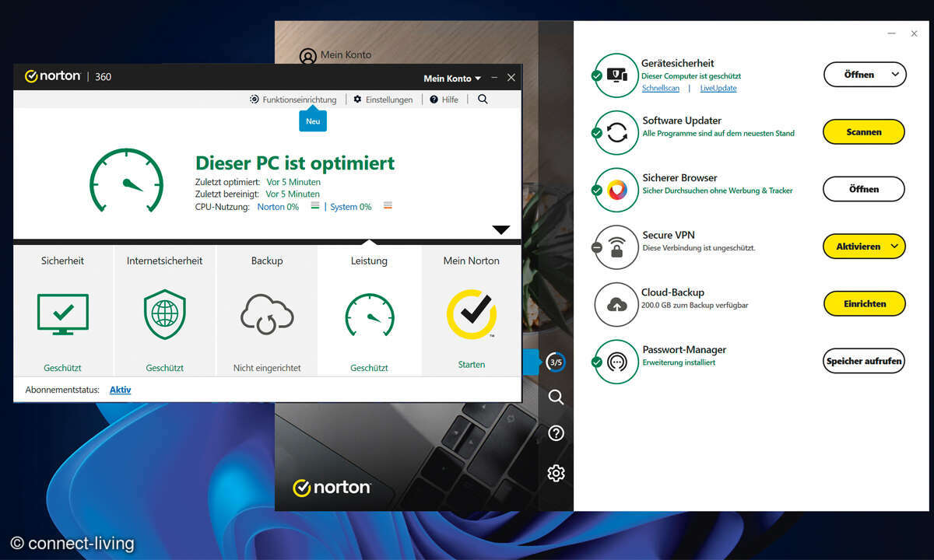This screenshot has height=560, width=934.
Task: Click the Sicherheit monitor icon
Action: pyautogui.click(x=63, y=314)
